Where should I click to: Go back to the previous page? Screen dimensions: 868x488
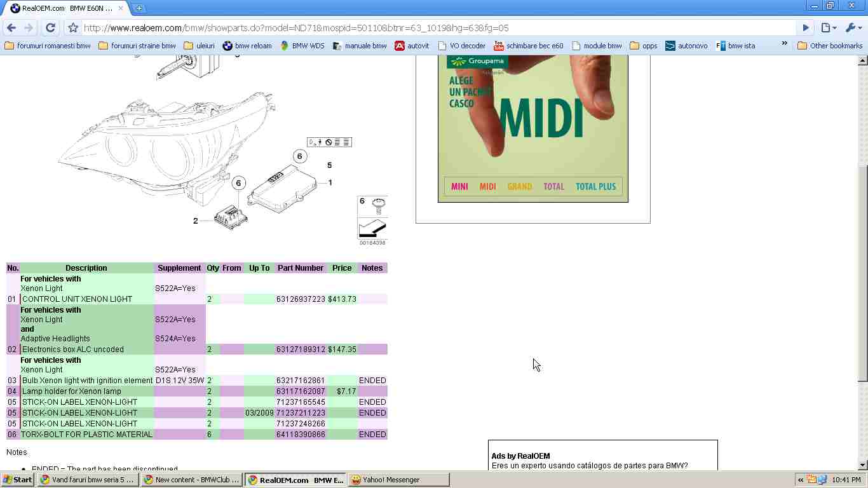11,28
